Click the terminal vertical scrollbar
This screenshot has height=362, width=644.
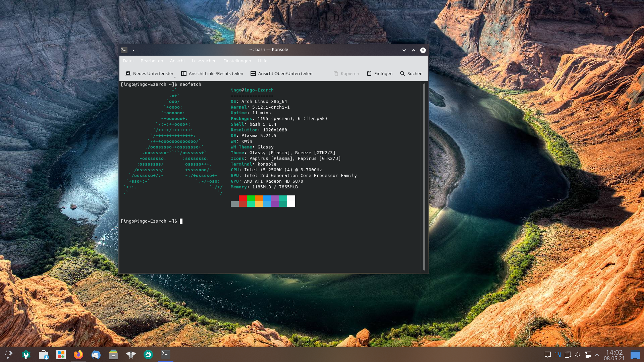click(x=424, y=177)
